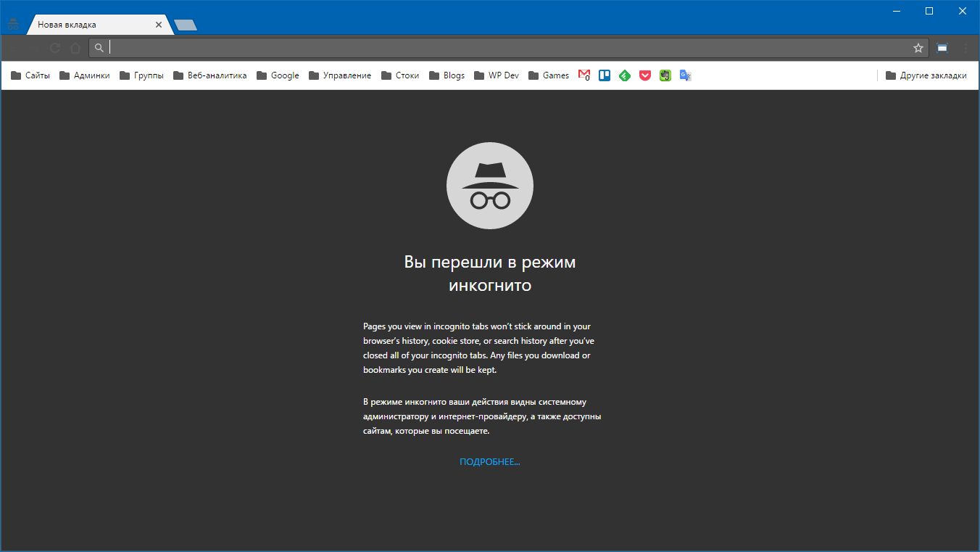Expand the Google bookmarks folder

click(278, 75)
